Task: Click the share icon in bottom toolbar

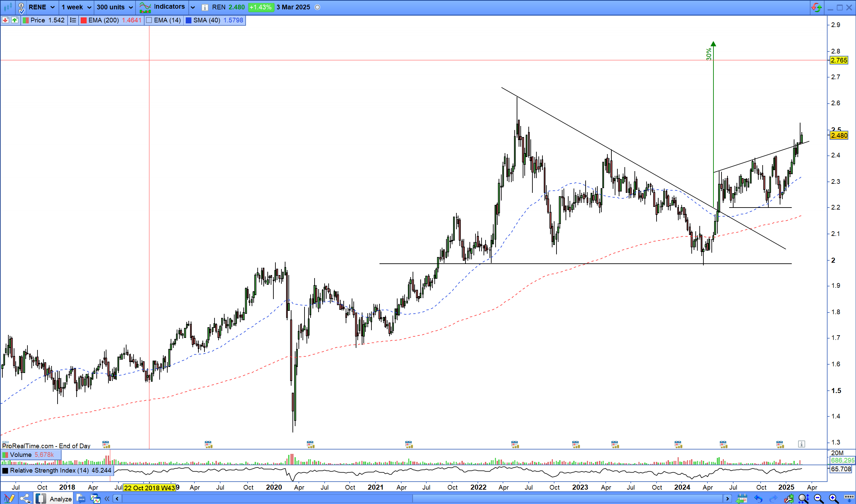Action: (x=25, y=498)
